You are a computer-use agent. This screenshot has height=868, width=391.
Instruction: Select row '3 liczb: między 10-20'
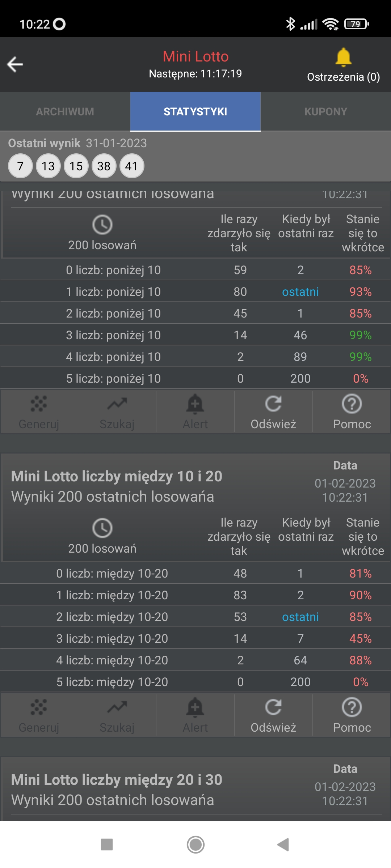(195, 638)
